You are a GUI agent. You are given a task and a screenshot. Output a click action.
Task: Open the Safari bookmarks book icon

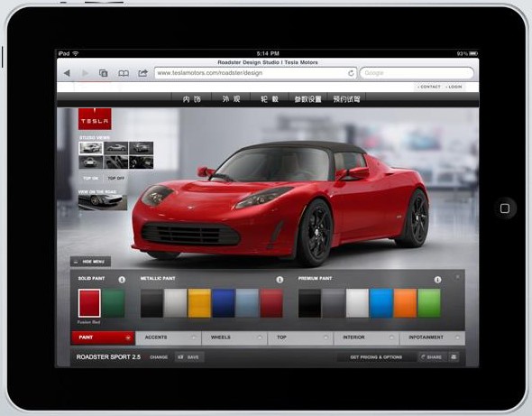[124, 73]
